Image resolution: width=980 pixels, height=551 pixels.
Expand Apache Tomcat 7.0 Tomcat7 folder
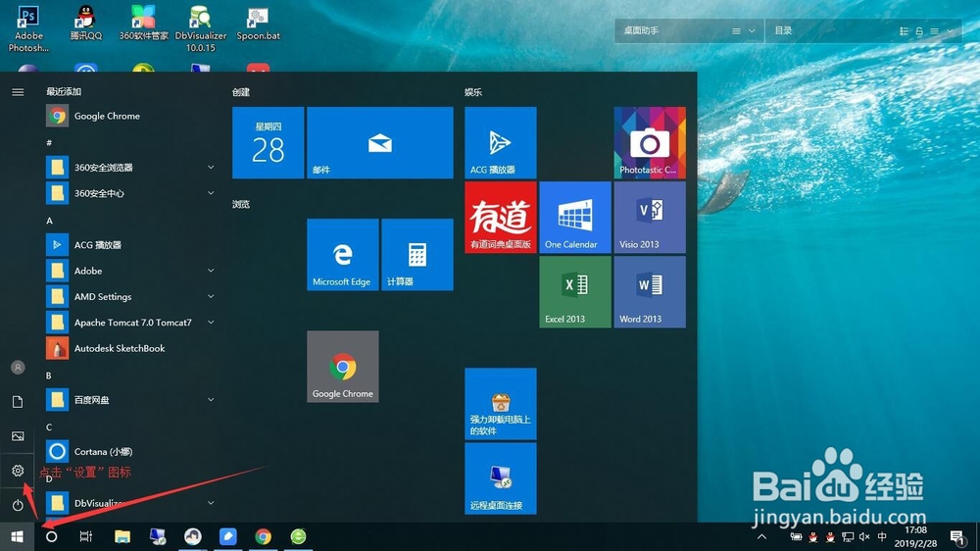(x=211, y=323)
